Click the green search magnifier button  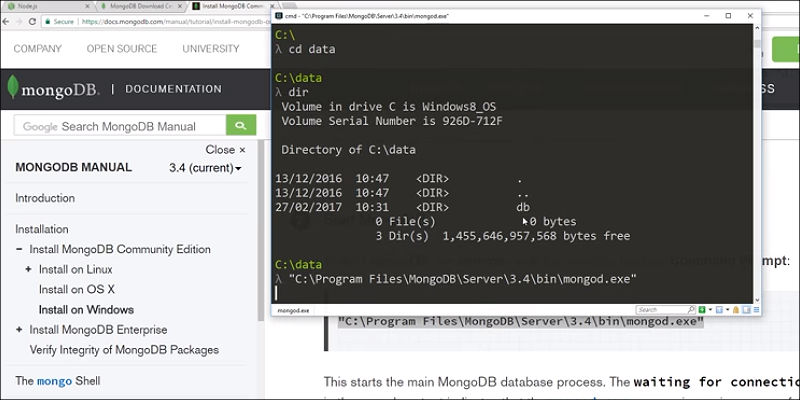(241, 126)
